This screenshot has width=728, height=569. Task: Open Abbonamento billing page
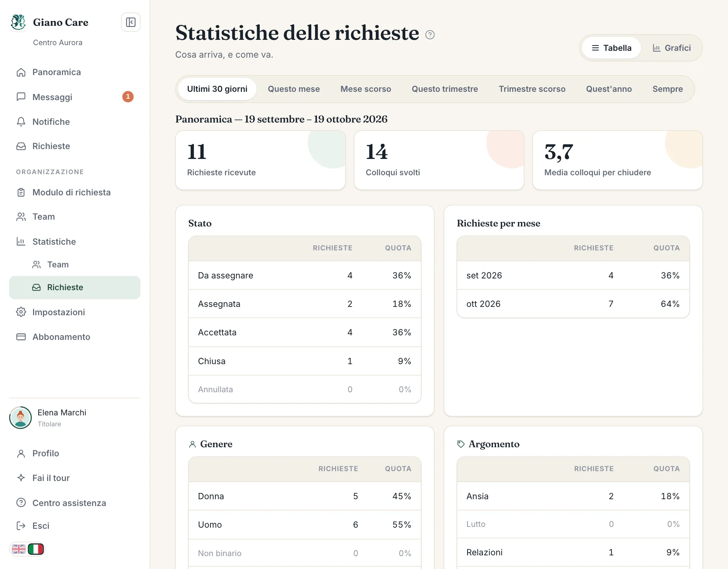click(75, 337)
